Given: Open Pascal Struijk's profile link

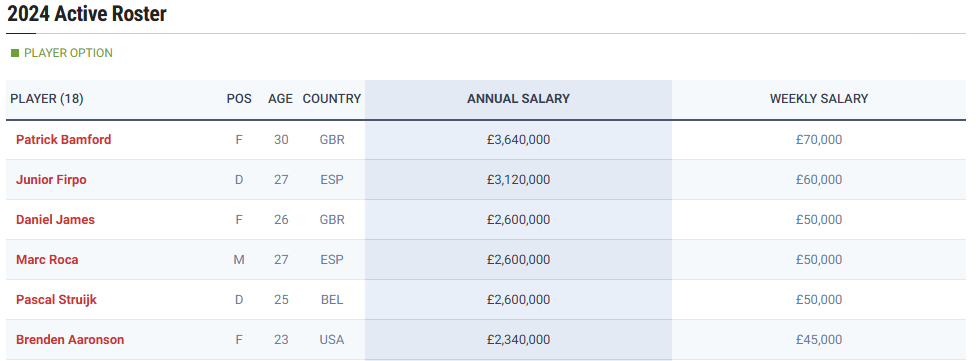Looking at the screenshot, I should click(56, 300).
